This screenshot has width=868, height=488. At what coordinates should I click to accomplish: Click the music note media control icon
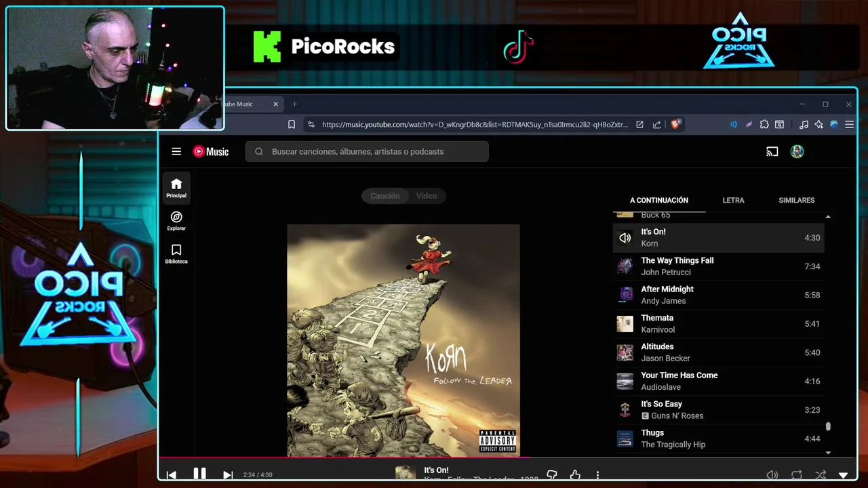[804, 125]
